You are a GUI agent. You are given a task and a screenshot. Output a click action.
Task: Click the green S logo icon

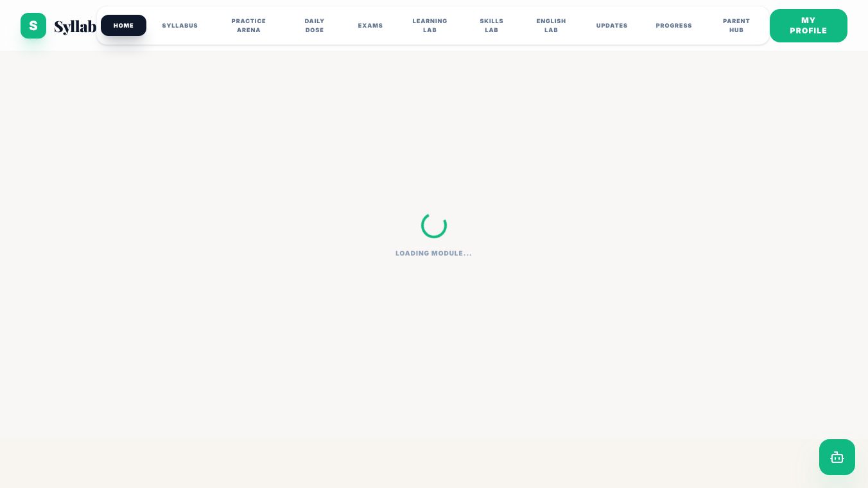[x=33, y=26]
